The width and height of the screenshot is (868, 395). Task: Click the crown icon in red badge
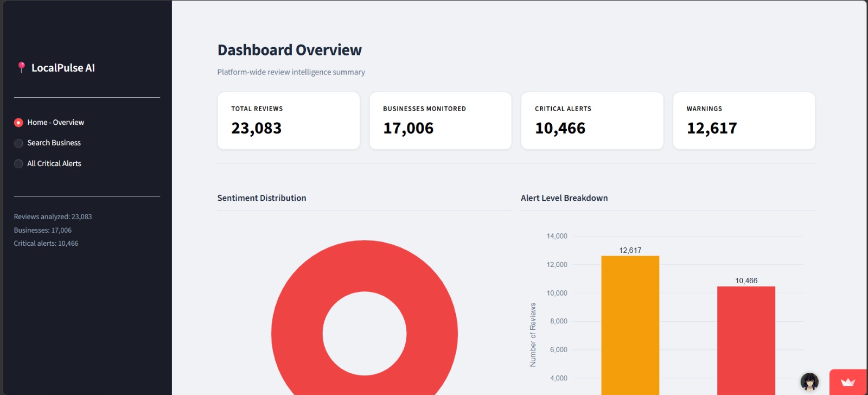[x=848, y=382]
